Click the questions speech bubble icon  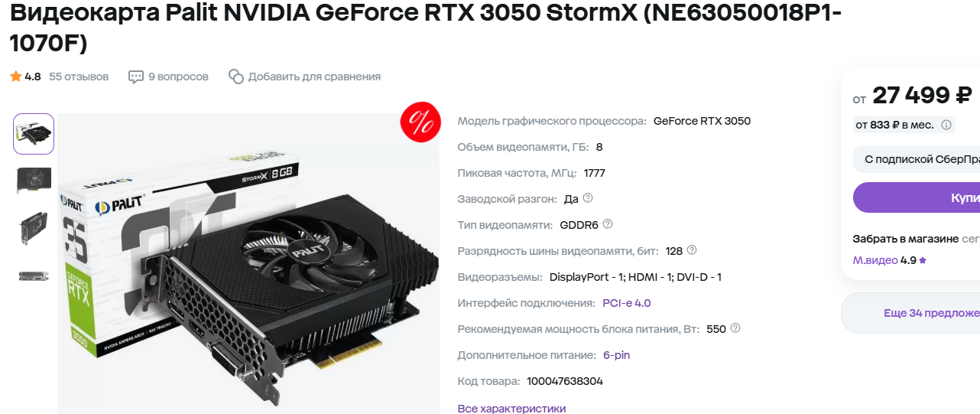(136, 77)
